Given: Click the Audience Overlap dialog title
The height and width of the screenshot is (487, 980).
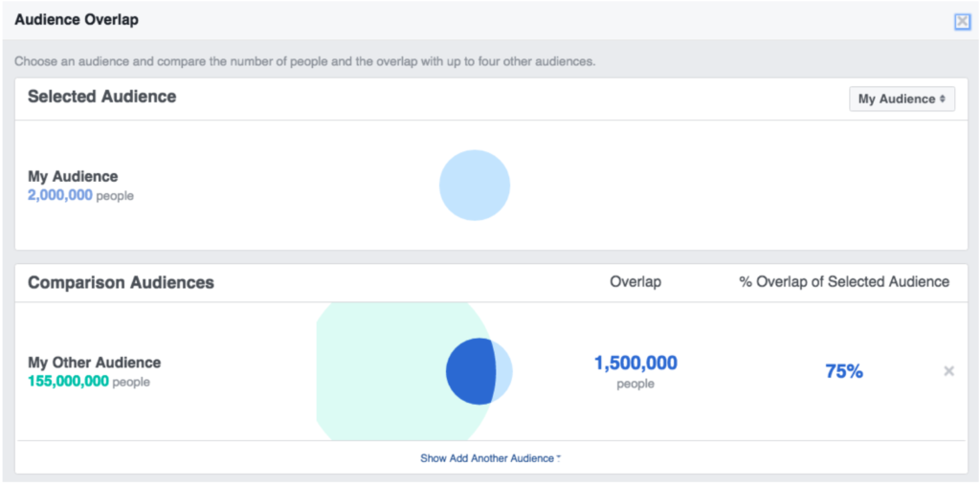Looking at the screenshot, I should (77, 20).
